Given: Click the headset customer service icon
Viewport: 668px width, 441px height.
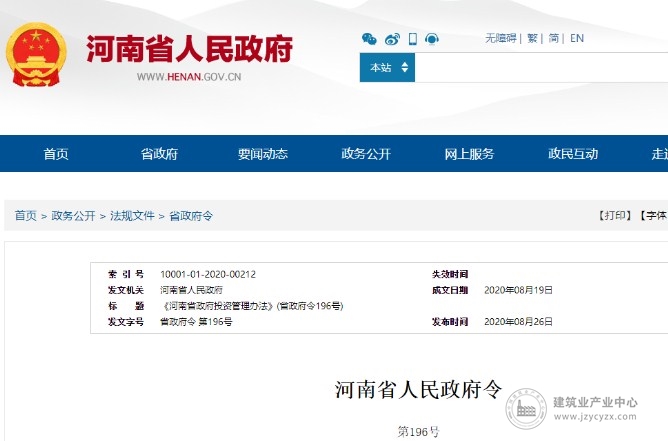Looking at the screenshot, I should (432, 39).
